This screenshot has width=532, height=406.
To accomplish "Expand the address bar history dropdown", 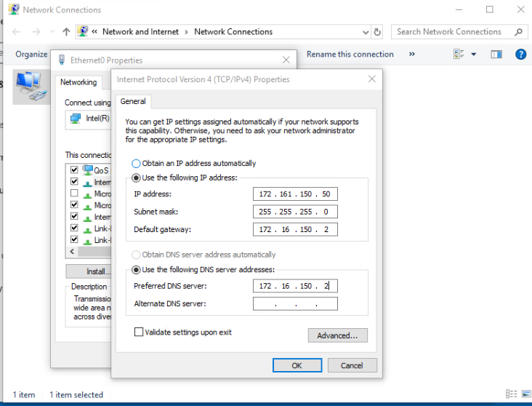I will tap(365, 32).
